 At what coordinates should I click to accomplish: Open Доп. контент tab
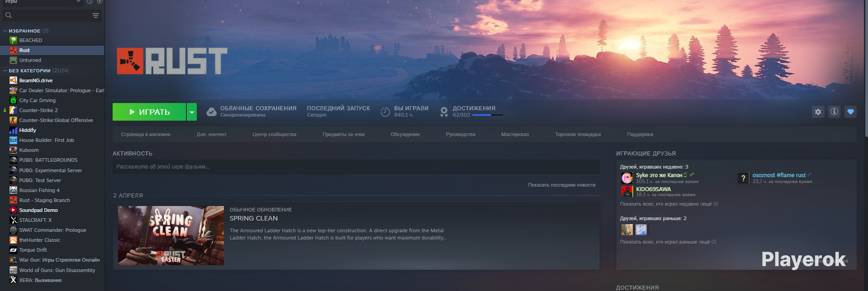pos(211,134)
